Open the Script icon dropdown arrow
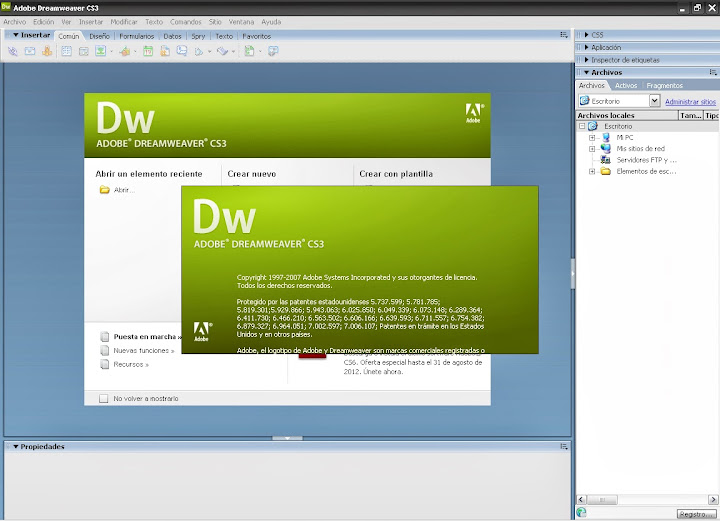Screen dimensions: 720x521 (233, 51)
